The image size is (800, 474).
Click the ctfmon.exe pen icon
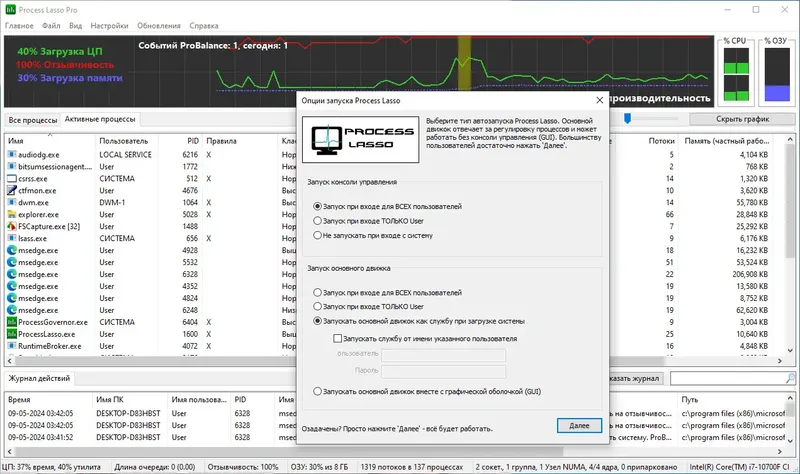pyautogui.click(x=12, y=190)
